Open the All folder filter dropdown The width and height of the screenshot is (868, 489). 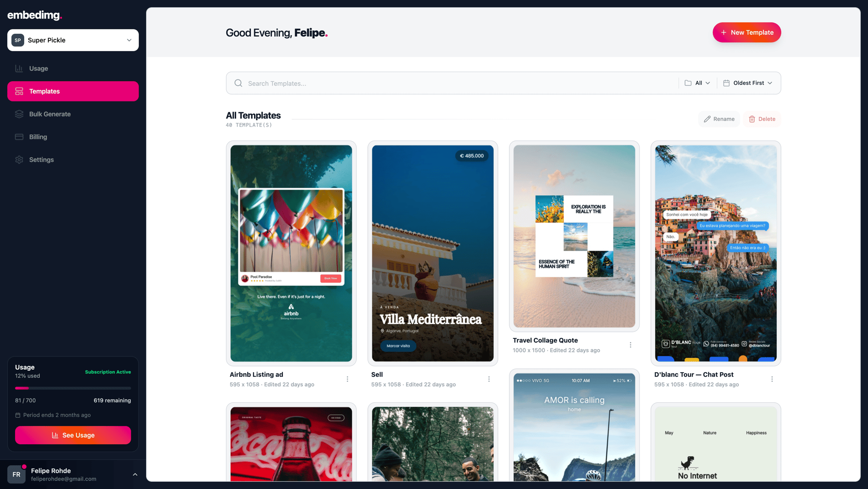pyautogui.click(x=698, y=83)
